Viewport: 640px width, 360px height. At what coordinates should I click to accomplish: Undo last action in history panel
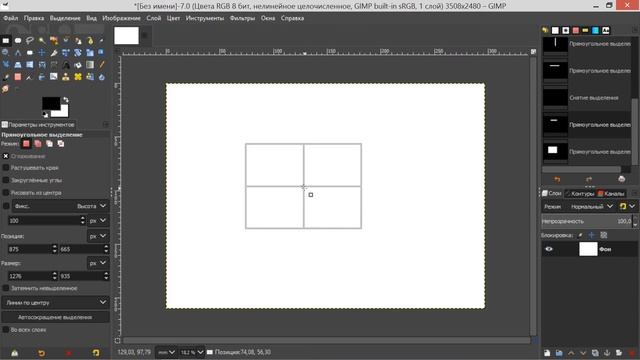tap(557, 179)
